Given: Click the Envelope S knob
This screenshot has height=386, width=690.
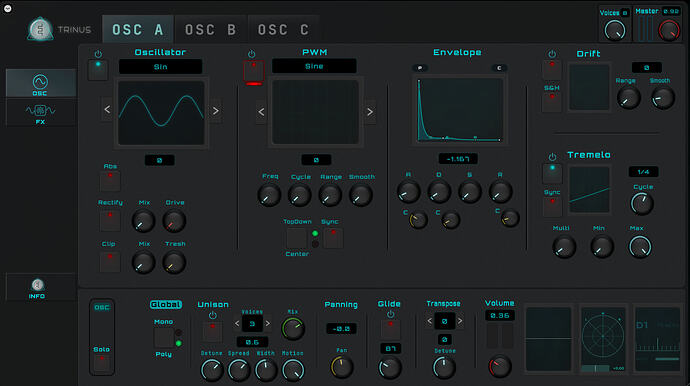Looking at the screenshot, I should click(x=470, y=191).
